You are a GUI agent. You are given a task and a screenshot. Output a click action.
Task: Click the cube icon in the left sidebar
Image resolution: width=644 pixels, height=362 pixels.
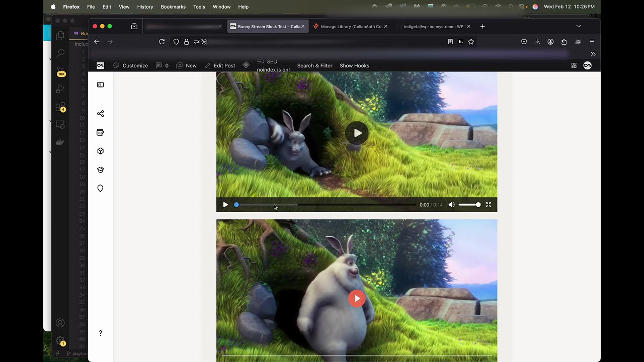pyautogui.click(x=100, y=151)
